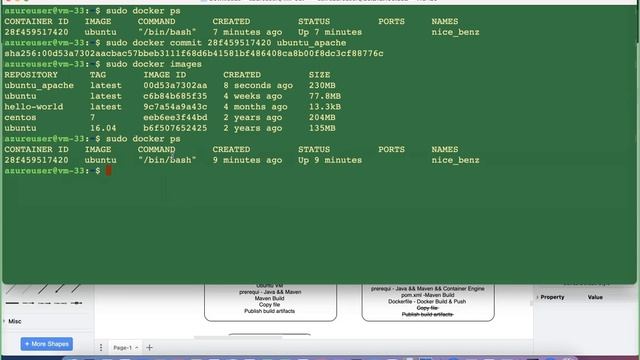Click image ID 'b6f507652425'
640x360 pixels.
[x=175, y=128]
